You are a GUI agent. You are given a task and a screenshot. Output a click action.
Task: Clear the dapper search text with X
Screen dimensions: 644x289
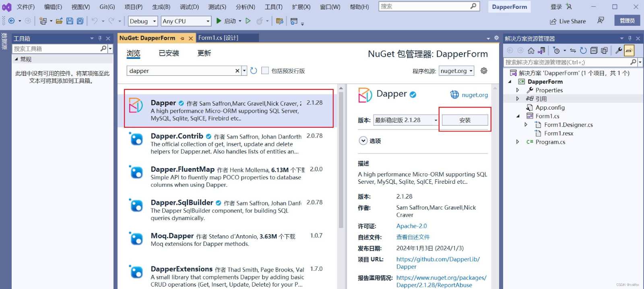coord(237,71)
